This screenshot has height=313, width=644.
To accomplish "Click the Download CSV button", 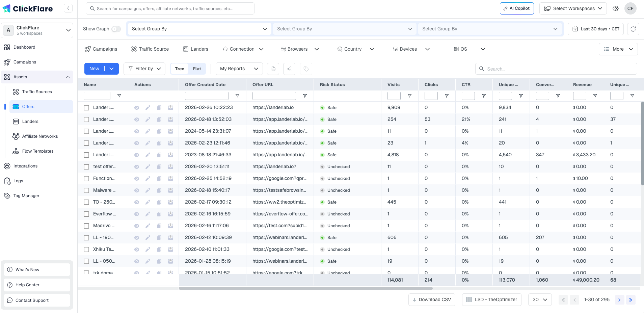I will click(432, 299).
